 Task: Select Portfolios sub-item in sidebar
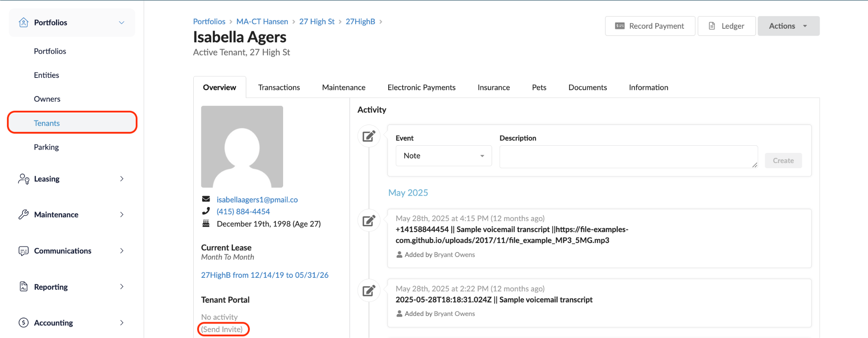tap(50, 51)
